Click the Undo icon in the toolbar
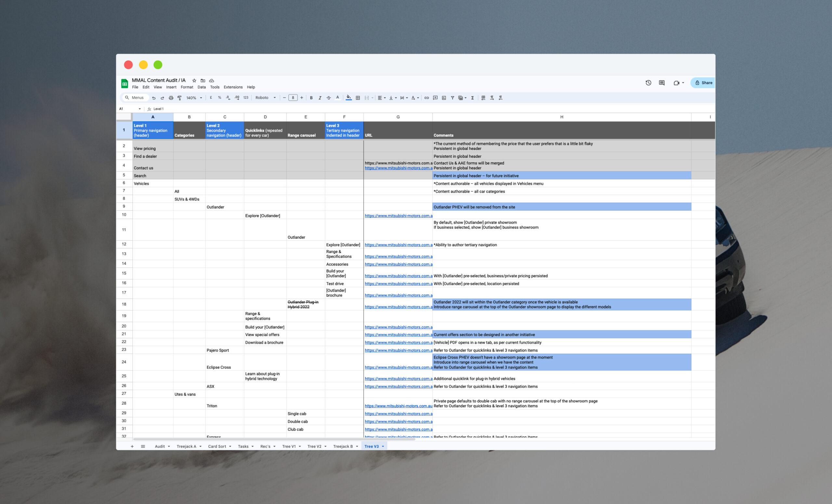The height and width of the screenshot is (504, 832). (x=154, y=98)
